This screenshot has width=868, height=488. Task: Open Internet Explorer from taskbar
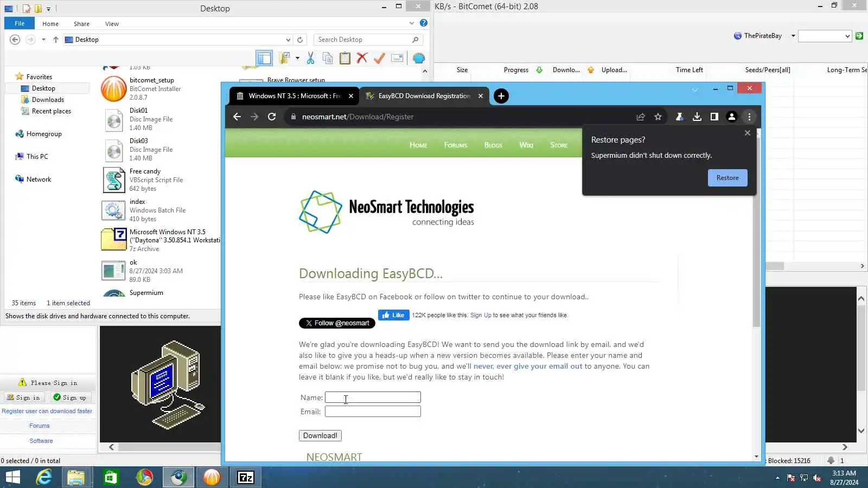(43, 478)
